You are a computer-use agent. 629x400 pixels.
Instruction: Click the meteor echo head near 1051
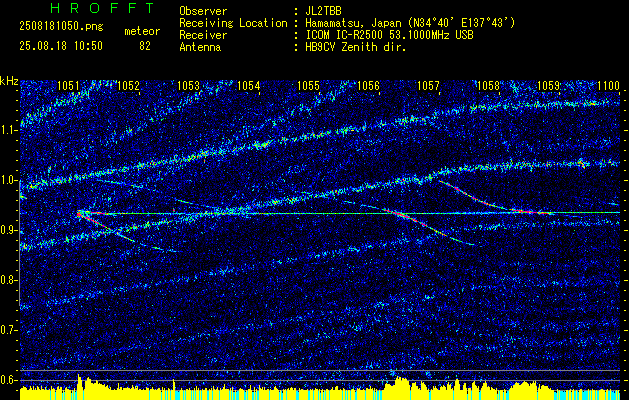pos(80,213)
